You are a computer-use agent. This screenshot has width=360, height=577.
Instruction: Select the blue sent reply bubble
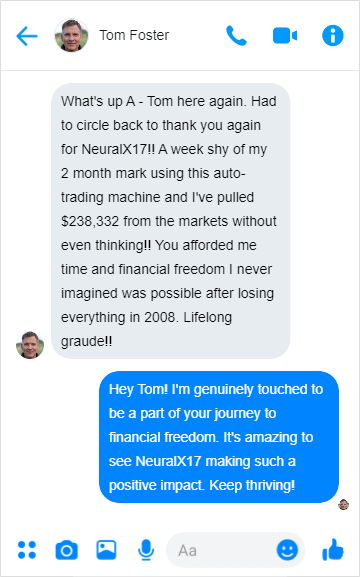click(x=219, y=437)
